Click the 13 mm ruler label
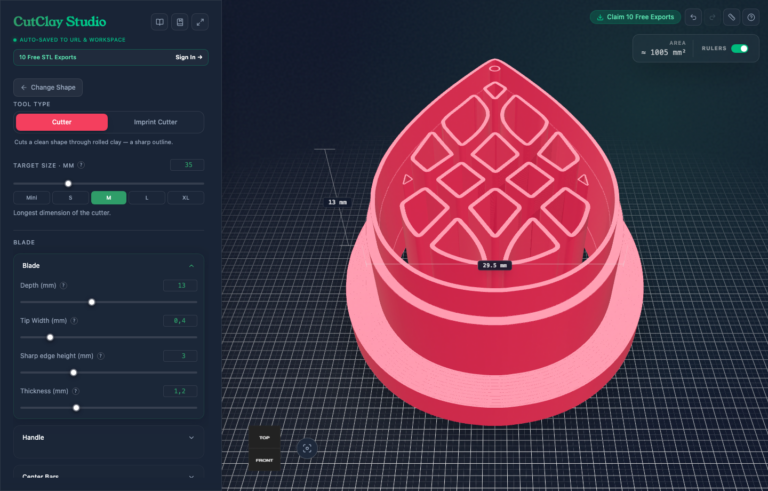 (x=337, y=202)
